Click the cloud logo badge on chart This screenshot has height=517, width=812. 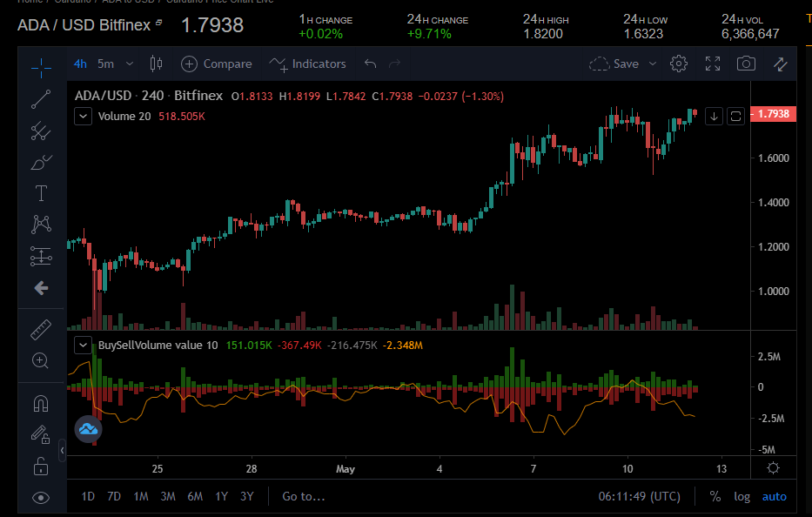tap(88, 429)
